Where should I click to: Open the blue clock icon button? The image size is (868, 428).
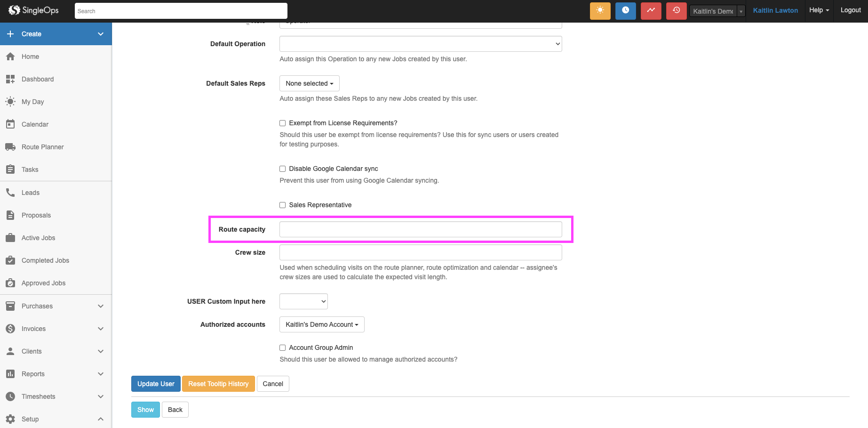pos(625,11)
